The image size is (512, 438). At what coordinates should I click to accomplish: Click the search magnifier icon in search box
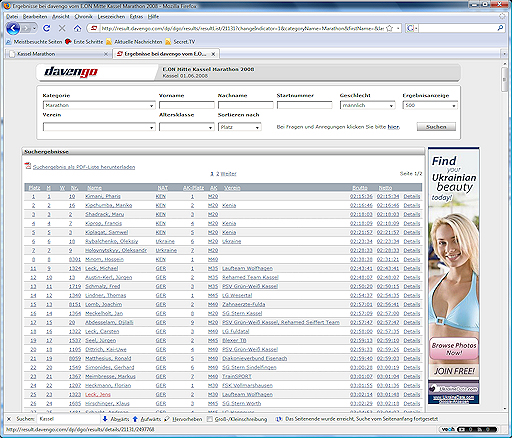[x=500, y=28]
